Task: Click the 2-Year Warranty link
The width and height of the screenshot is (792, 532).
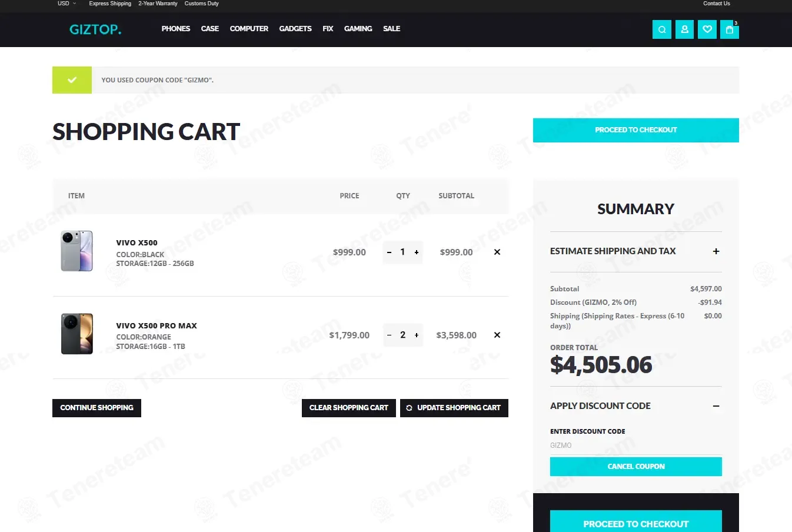Action: [158, 4]
